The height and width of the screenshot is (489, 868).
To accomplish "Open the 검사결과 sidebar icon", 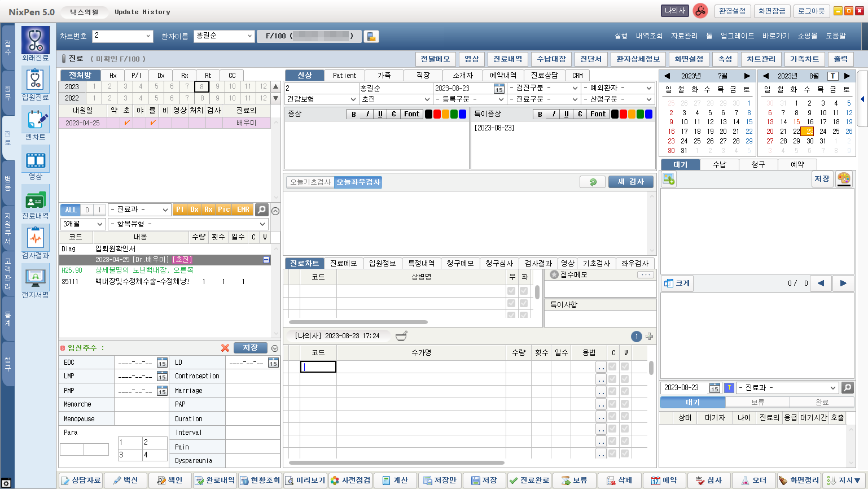I will tap(35, 238).
